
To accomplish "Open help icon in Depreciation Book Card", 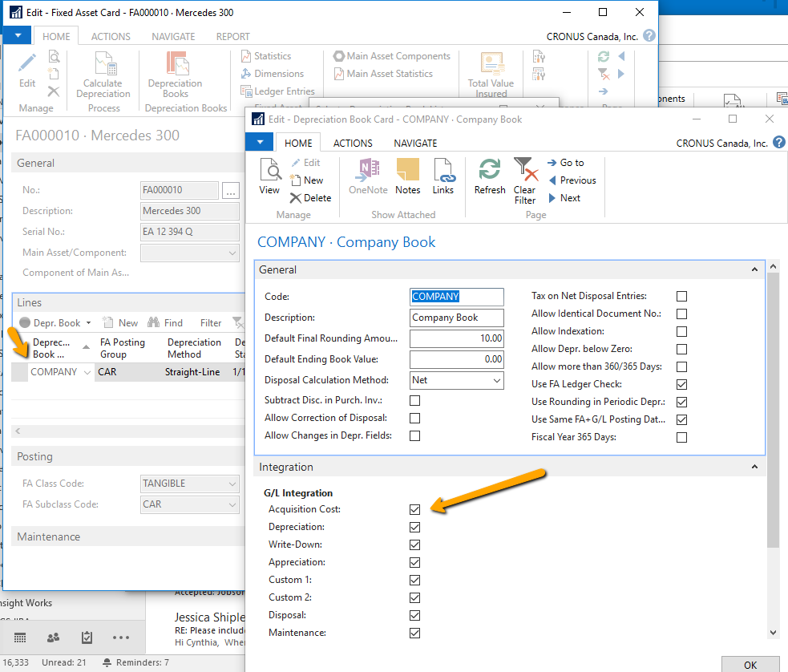I will (779, 143).
